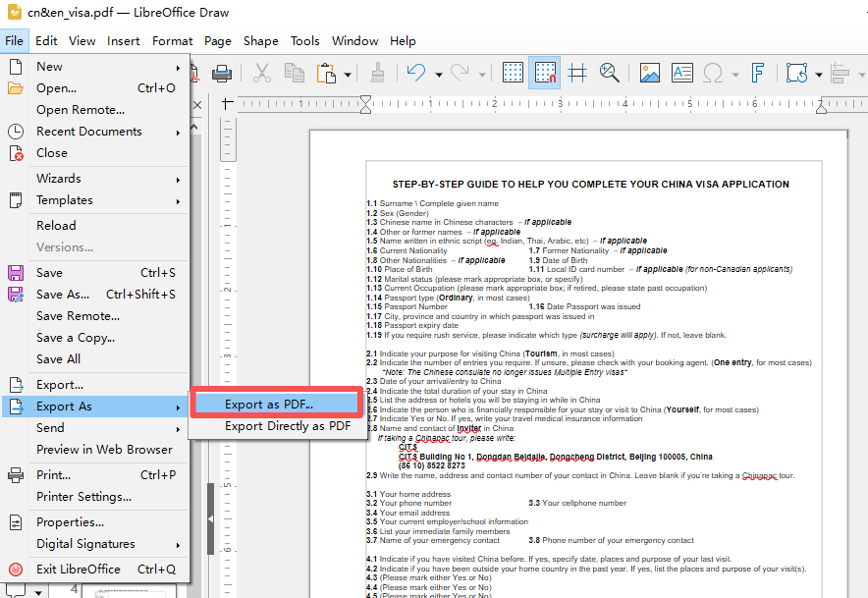Viewport: 868px width, 598px height.
Task: Select Save Remote... entry
Action: [95, 315]
